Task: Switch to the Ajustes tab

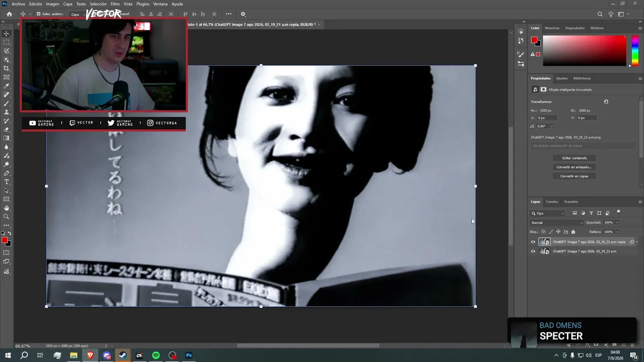Action: pyautogui.click(x=561, y=78)
